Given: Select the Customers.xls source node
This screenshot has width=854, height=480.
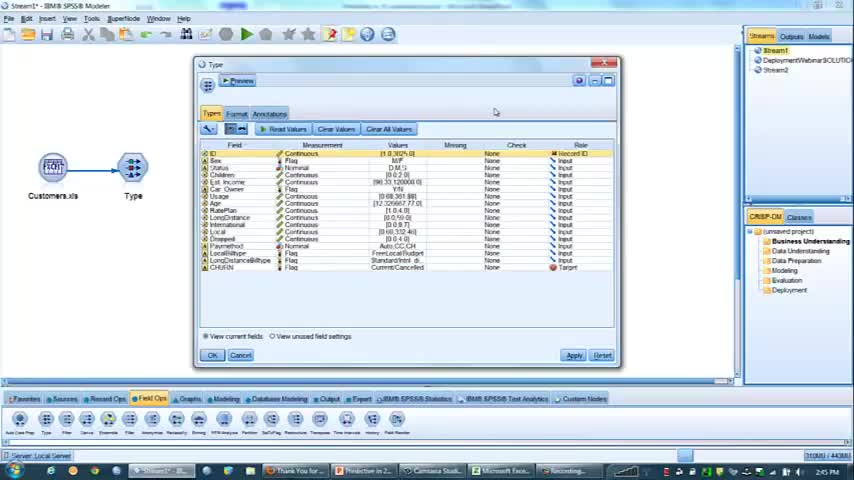Looking at the screenshot, I should point(53,167).
